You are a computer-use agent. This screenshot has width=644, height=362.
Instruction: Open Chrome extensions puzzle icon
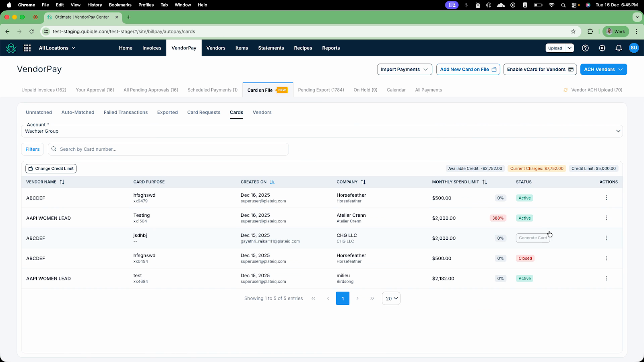(x=590, y=31)
